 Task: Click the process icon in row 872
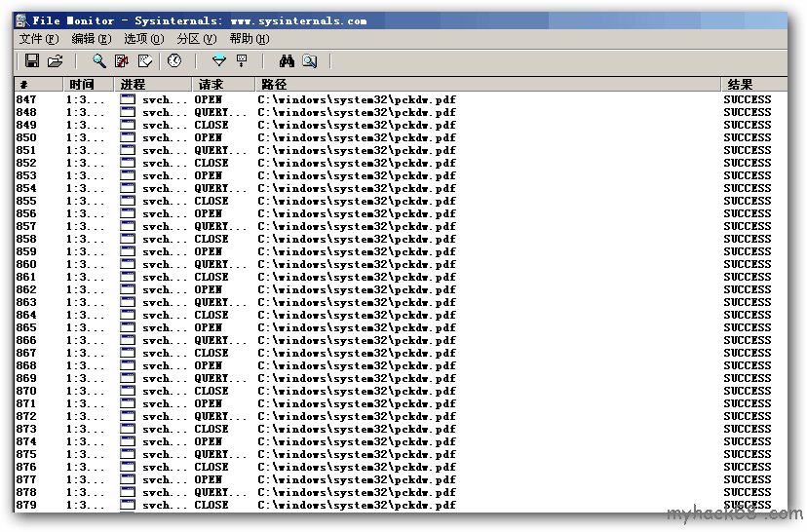click(x=128, y=416)
